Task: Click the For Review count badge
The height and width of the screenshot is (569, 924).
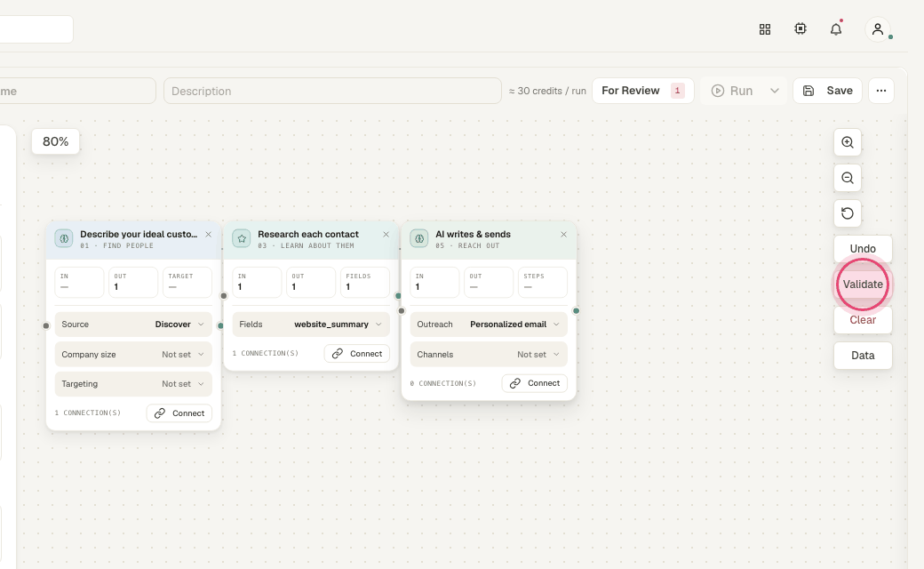Action: [x=678, y=91]
